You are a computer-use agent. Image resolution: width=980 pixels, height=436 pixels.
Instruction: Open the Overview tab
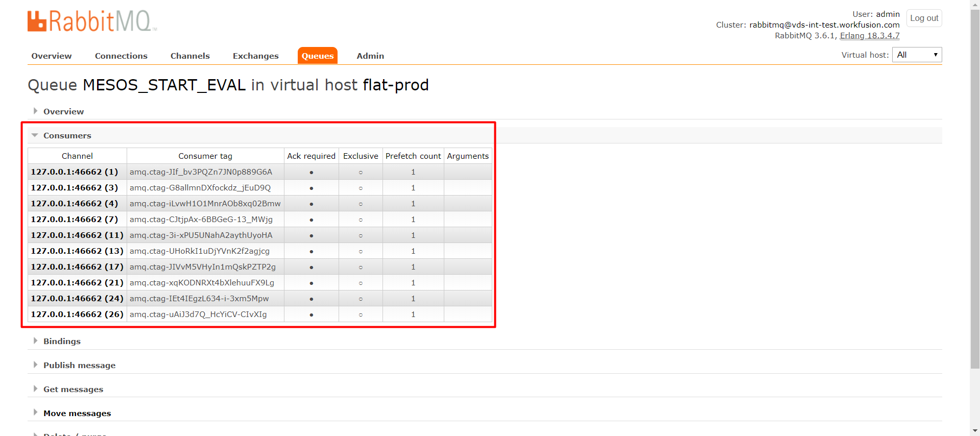click(52, 56)
